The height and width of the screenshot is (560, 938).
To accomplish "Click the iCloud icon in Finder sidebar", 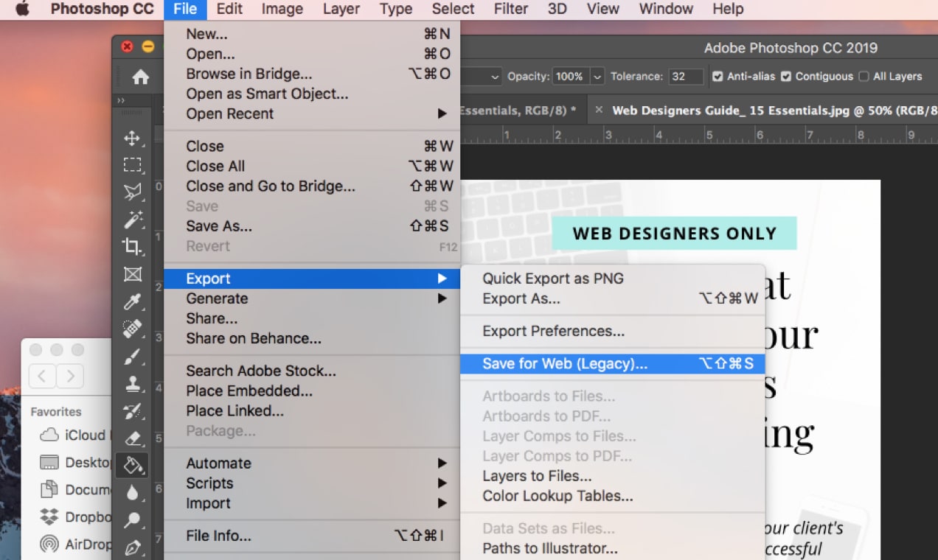I will (x=49, y=435).
